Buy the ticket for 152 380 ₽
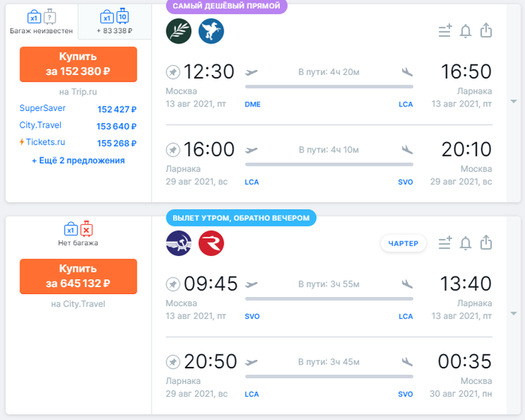 tap(78, 64)
